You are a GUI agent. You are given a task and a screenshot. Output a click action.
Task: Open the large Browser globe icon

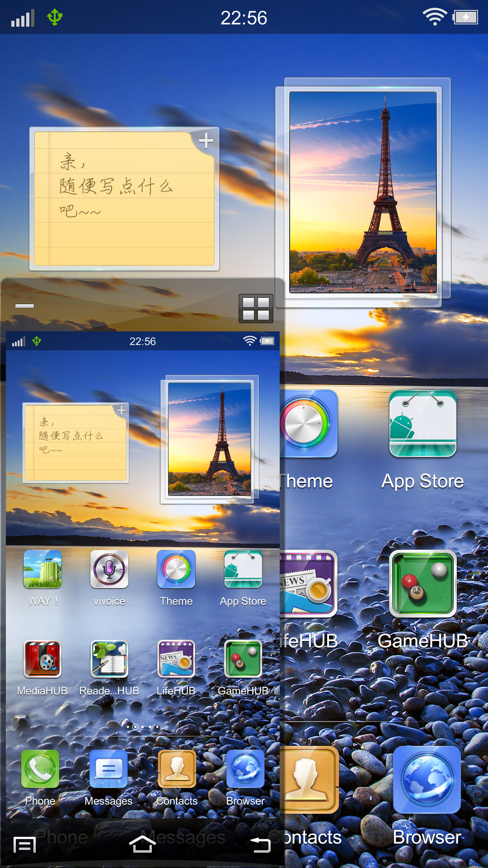(x=427, y=780)
